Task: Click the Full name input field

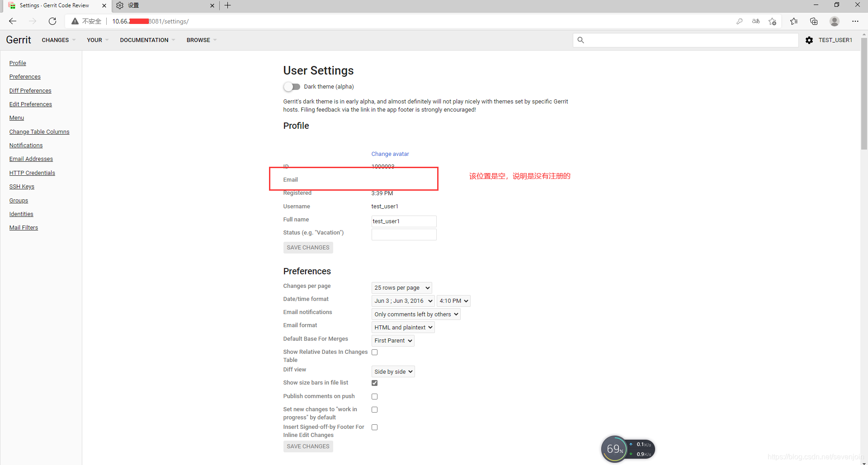Action: tap(404, 221)
